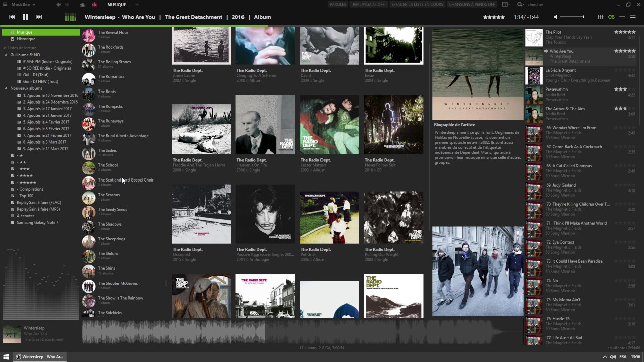Open the Gui - DJ (Tout) playlist
Screen dimensions: 644x362
click(35, 75)
